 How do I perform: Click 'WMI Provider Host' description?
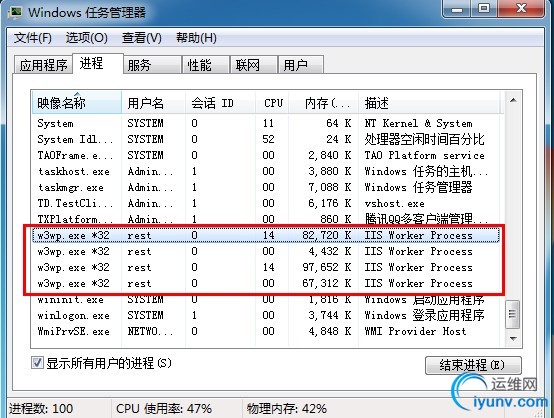click(415, 331)
